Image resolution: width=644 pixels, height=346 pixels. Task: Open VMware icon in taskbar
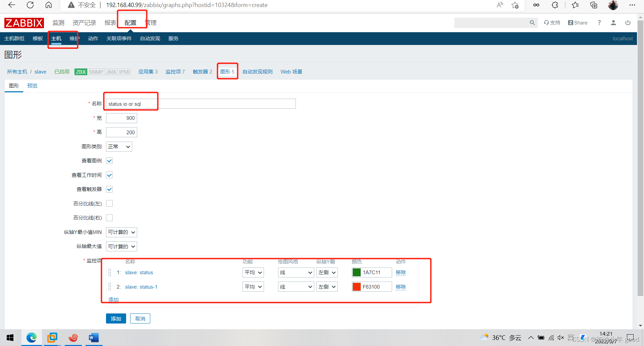point(52,338)
